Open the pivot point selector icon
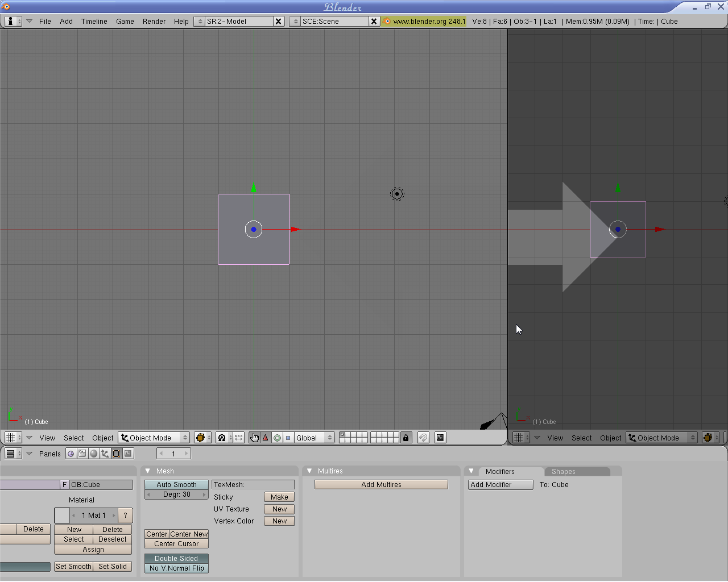Viewport: 728px width, 582px height. coord(222,438)
